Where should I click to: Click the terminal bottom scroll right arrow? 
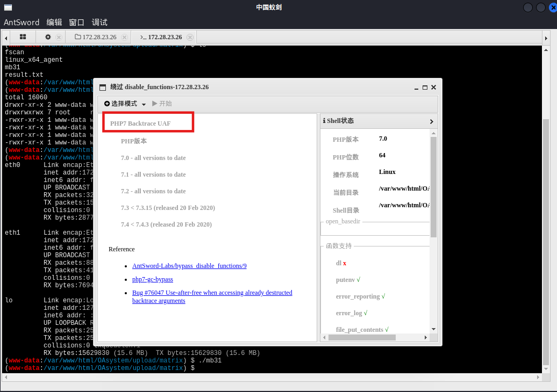coord(539,378)
